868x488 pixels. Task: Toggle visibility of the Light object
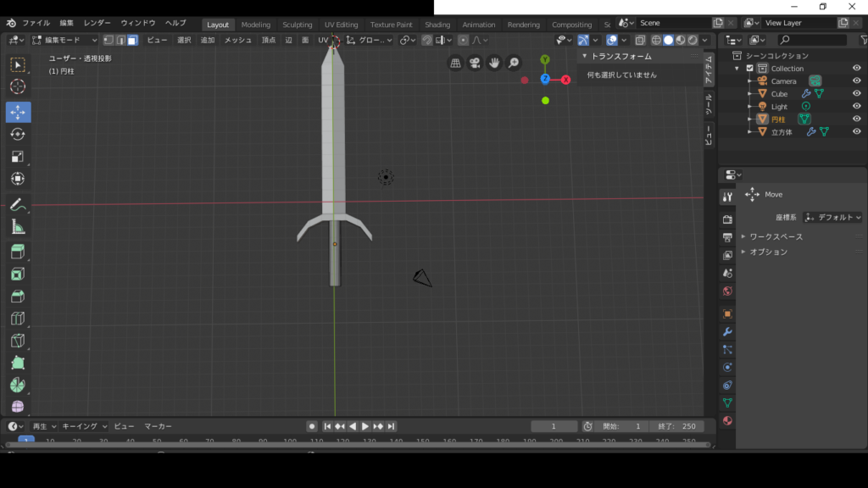point(856,107)
